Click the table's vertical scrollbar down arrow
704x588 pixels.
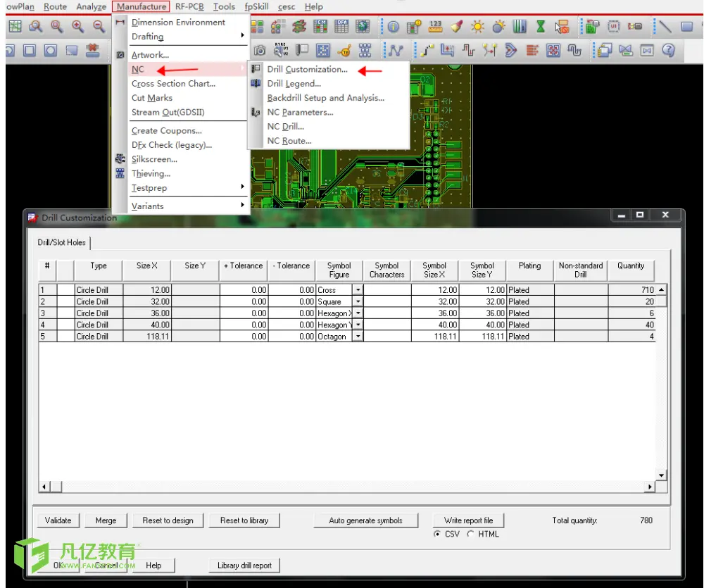point(661,475)
